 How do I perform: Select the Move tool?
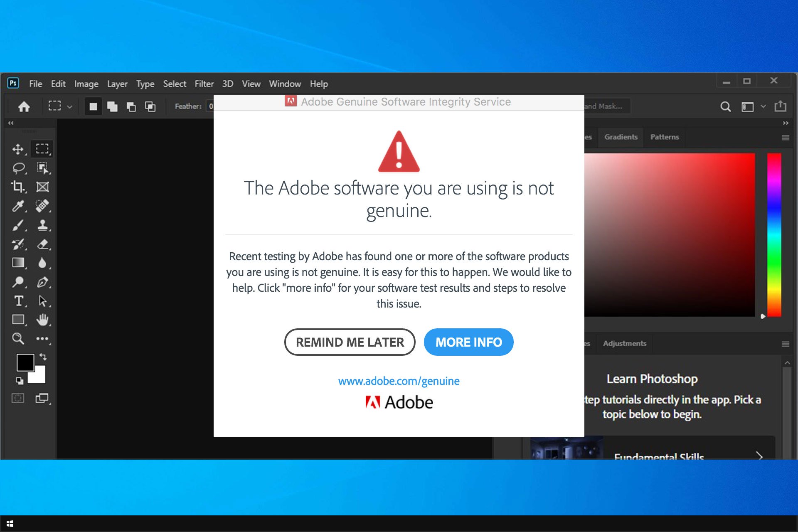coord(18,148)
